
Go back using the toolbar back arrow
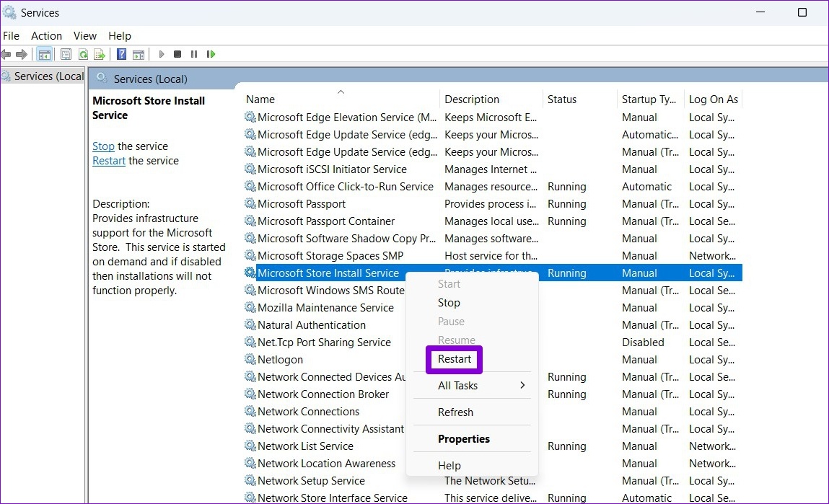tap(6, 54)
